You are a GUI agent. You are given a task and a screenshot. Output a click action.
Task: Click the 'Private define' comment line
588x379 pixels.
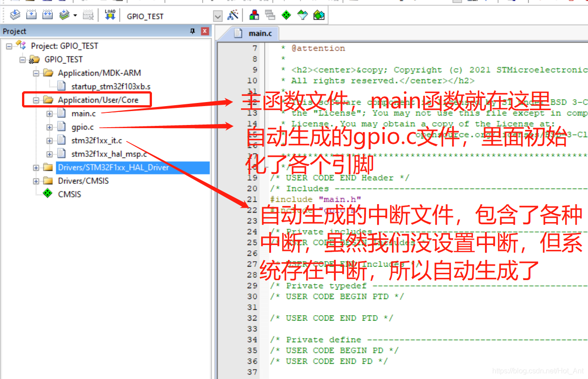tap(428, 339)
